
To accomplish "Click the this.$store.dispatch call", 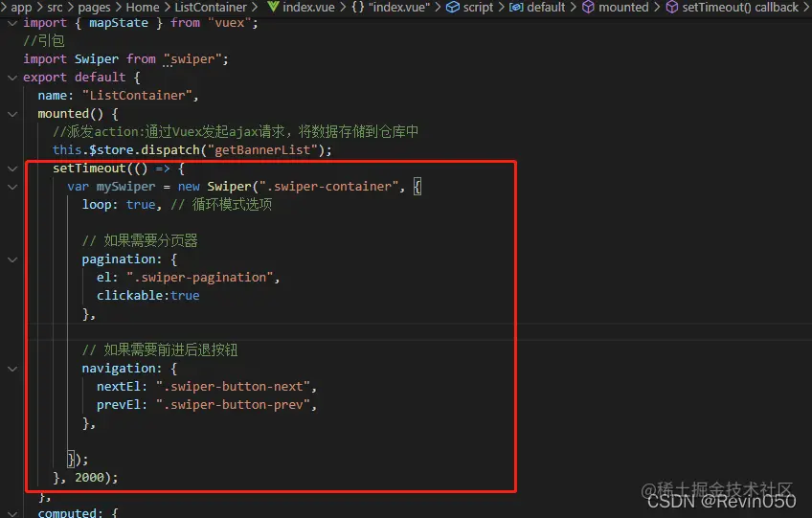I will click(192, 149).
